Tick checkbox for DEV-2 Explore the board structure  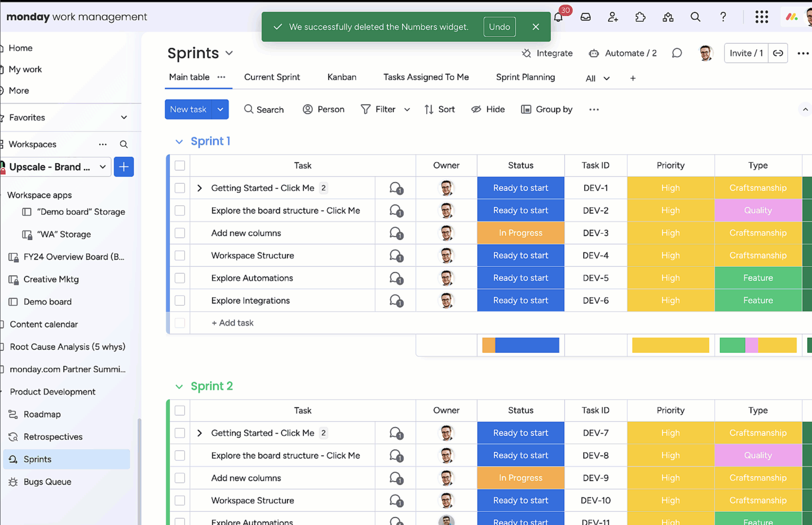(180, 210)
